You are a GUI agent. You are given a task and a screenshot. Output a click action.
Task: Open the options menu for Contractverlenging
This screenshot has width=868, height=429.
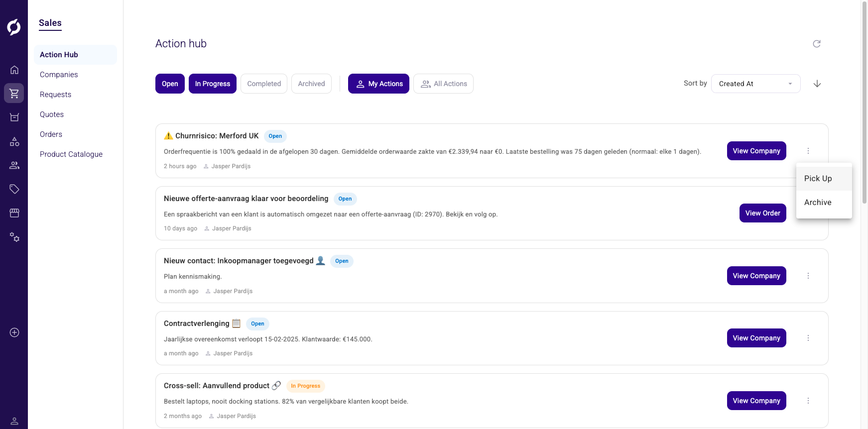pyautogui.click(x=808, y=338)
